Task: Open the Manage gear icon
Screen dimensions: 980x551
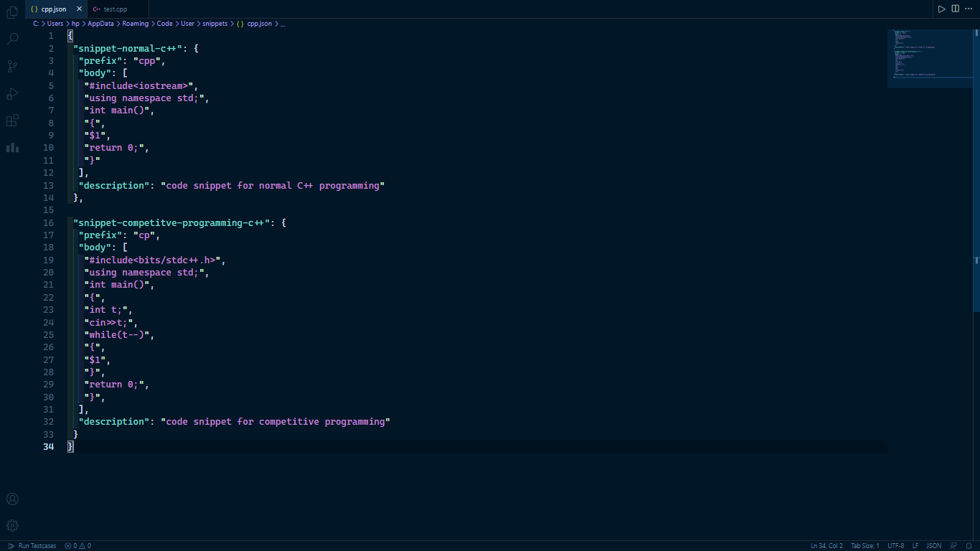Action: tap(12, 526)
